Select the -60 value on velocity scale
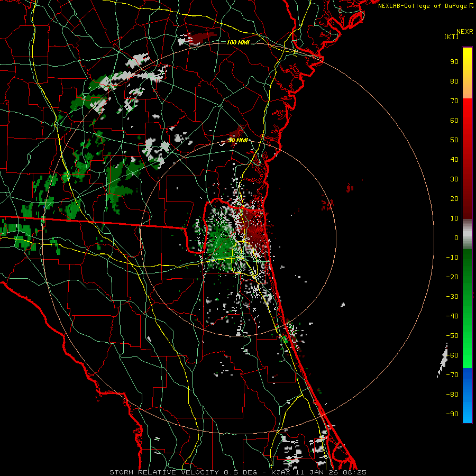 452,355
